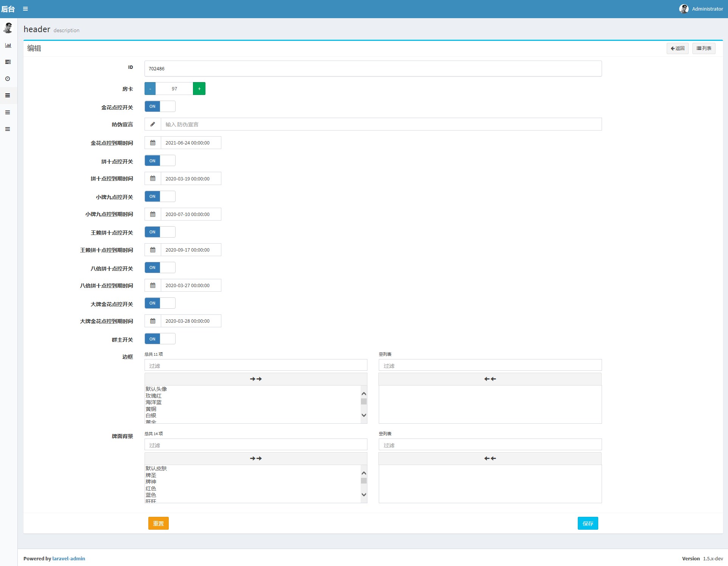The height and width of the screenshot is (566, 728).
Task: Select 白银 in 边框 list
Action: pos(253,415)
